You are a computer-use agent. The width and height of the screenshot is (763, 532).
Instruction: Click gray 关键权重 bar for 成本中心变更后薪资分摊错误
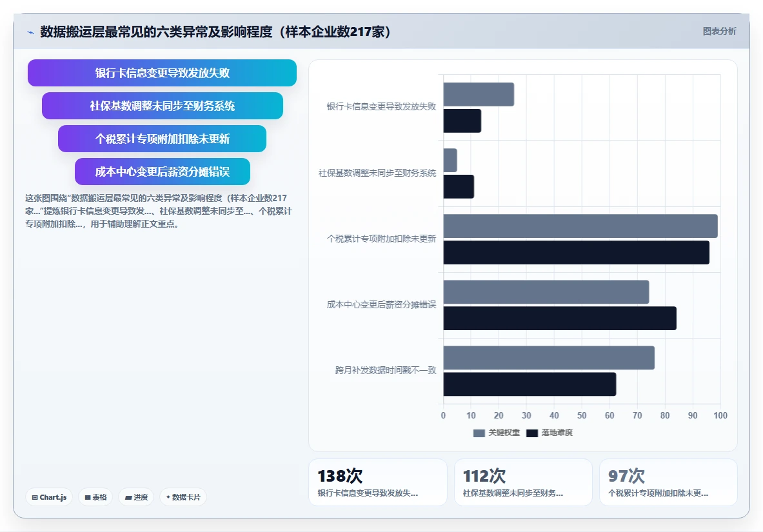tap(546, 292)
